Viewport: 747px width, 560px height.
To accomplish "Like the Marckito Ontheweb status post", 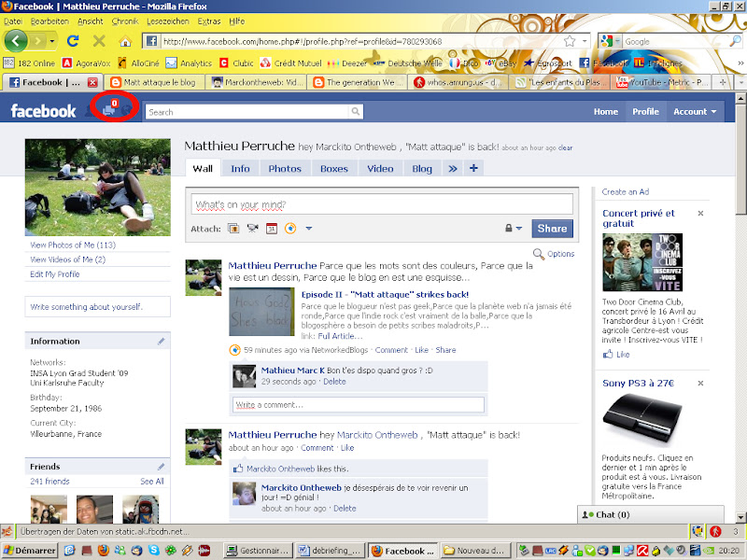I will [x=347, y=448].
